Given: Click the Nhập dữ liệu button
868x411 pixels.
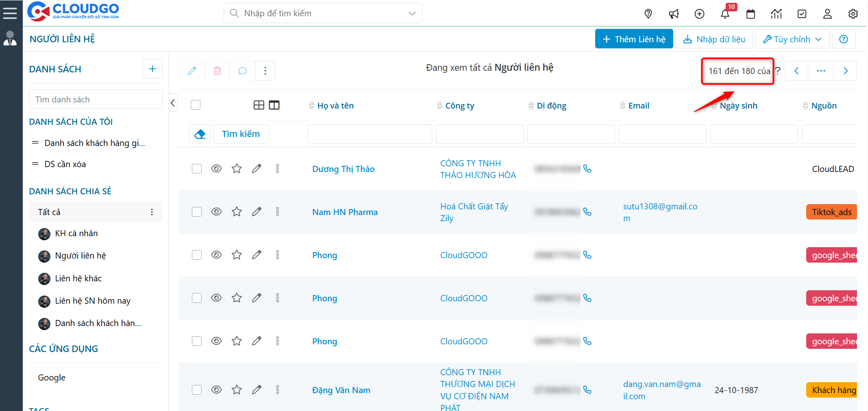Looking at the screenshot, I should 714,39.
